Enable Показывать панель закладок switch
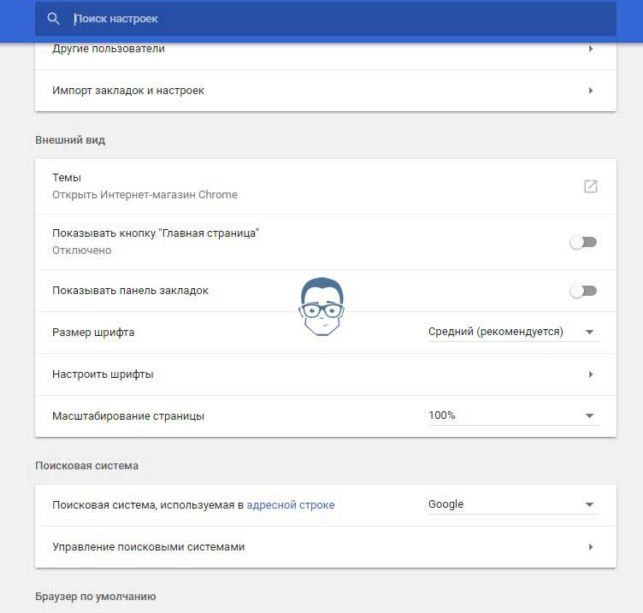This screenshot has height=613, width=643. [583, 291]
